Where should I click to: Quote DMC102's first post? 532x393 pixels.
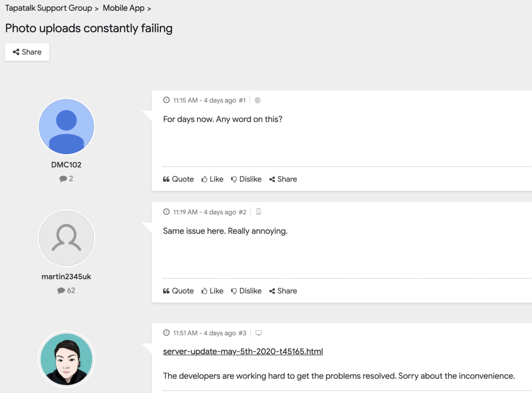coord(178,179)
